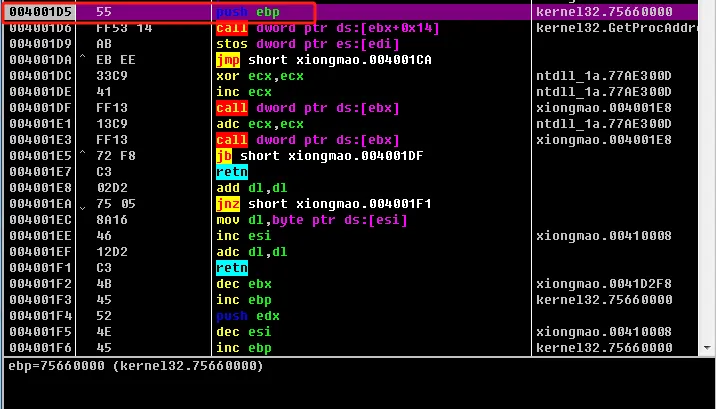Select the 'inc ebp' instruction at 004001F3
This screenshot has height=409, width=716.
[244, 300]
